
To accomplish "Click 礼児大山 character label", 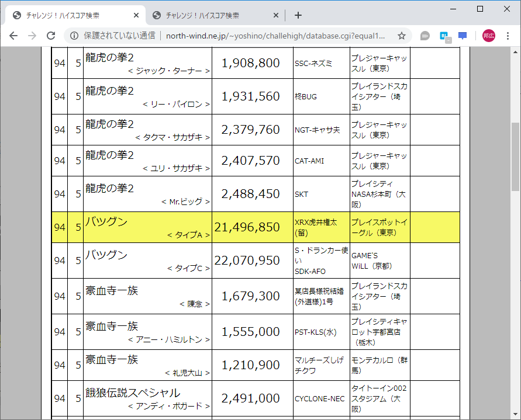I will tap(187, 373).
